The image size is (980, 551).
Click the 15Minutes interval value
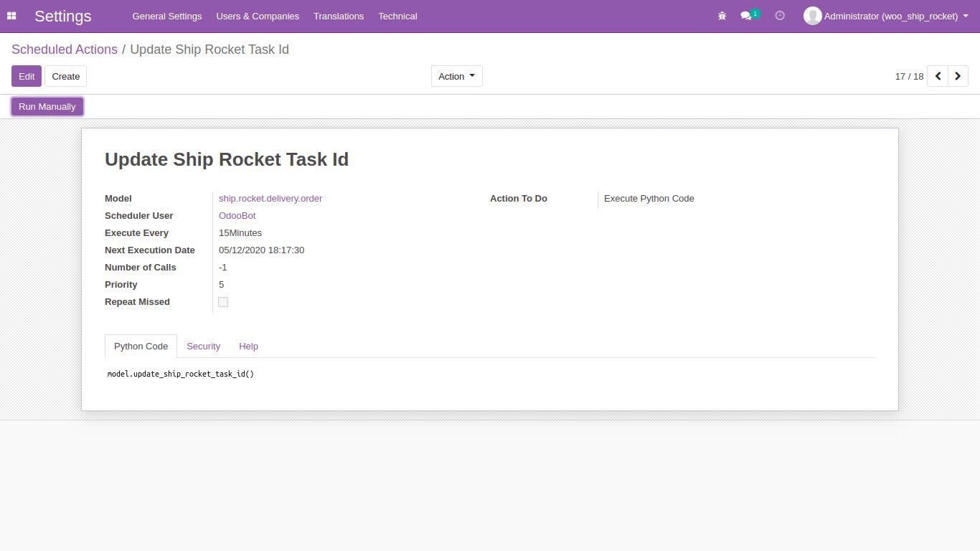click(240, 232)
